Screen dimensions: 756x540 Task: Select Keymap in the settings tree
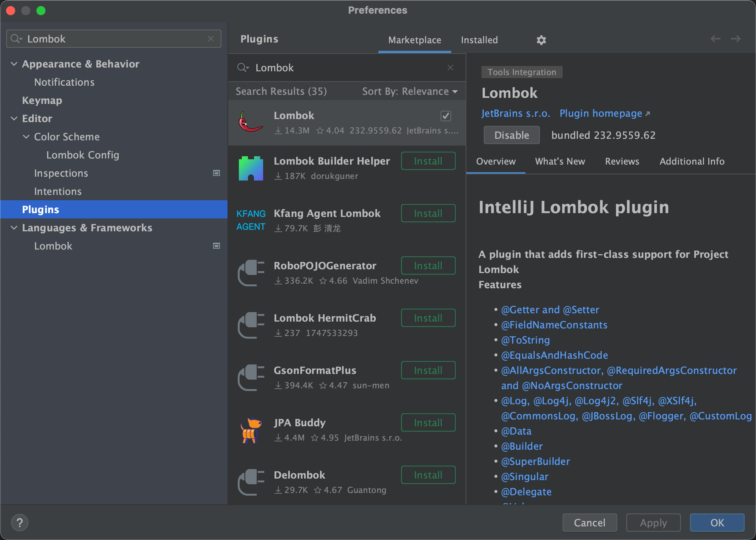[x=42, y=100]
